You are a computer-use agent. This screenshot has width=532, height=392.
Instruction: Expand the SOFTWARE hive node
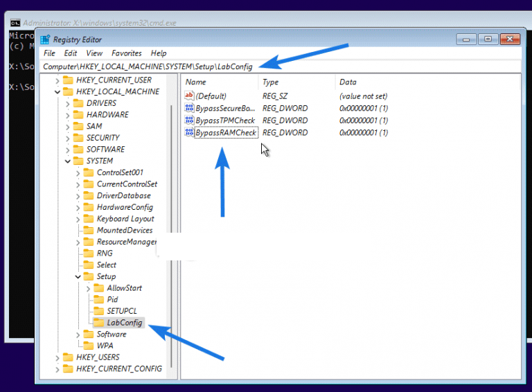coord(68,150)
